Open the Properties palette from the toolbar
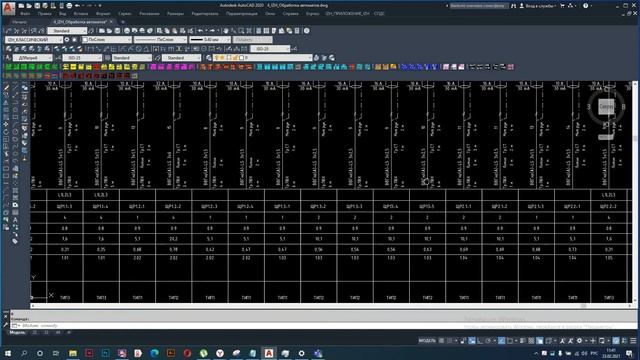Screen dimensions: 640x360 point(258,31)
